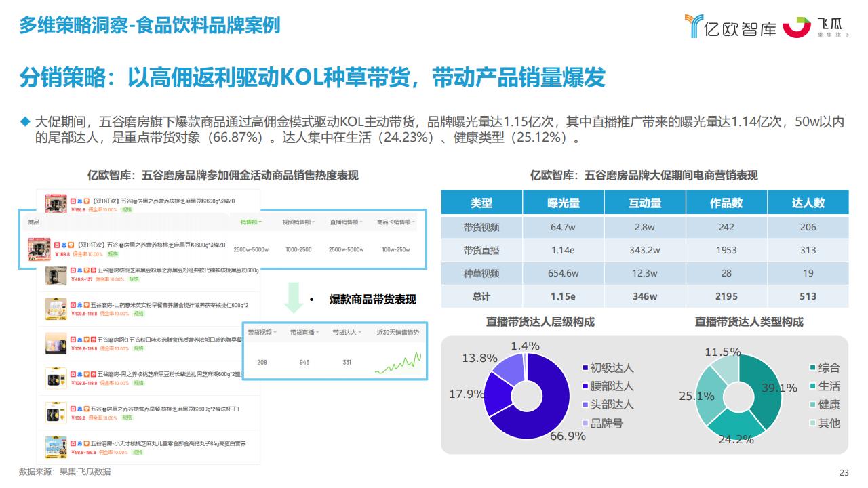Click data source text 果集·飞瓜数据
This screenshot has height=488, width=868.
point(85,472)
